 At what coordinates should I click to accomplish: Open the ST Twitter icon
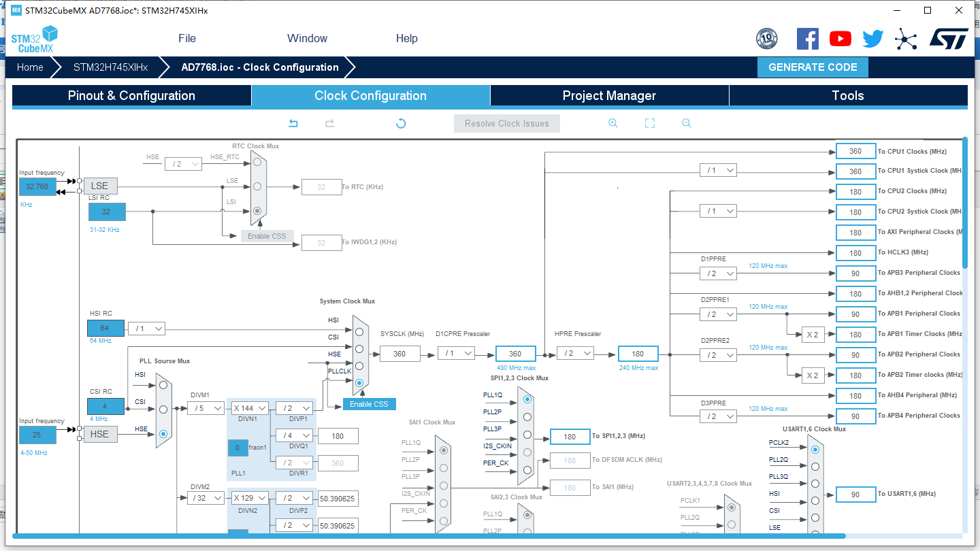click(x=872, y=39)
